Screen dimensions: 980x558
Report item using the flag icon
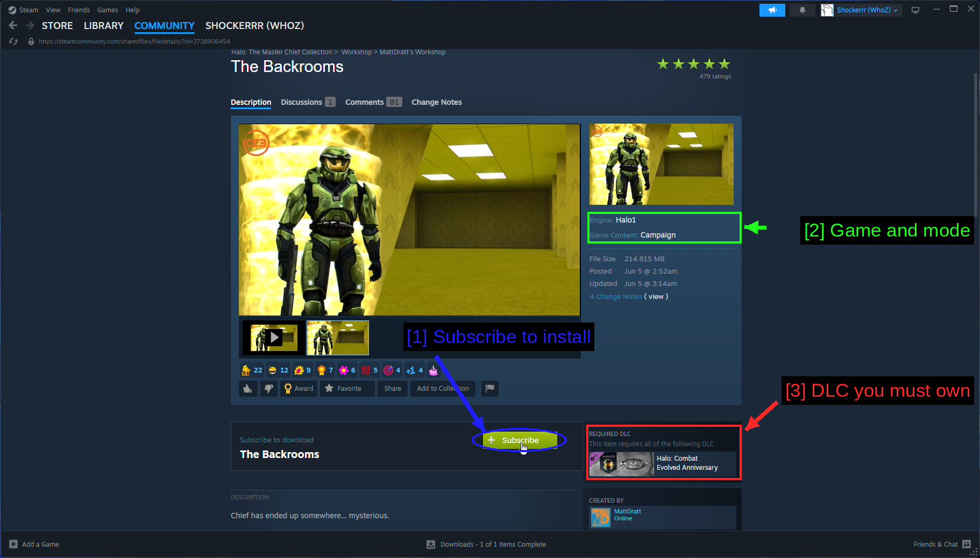490,389
